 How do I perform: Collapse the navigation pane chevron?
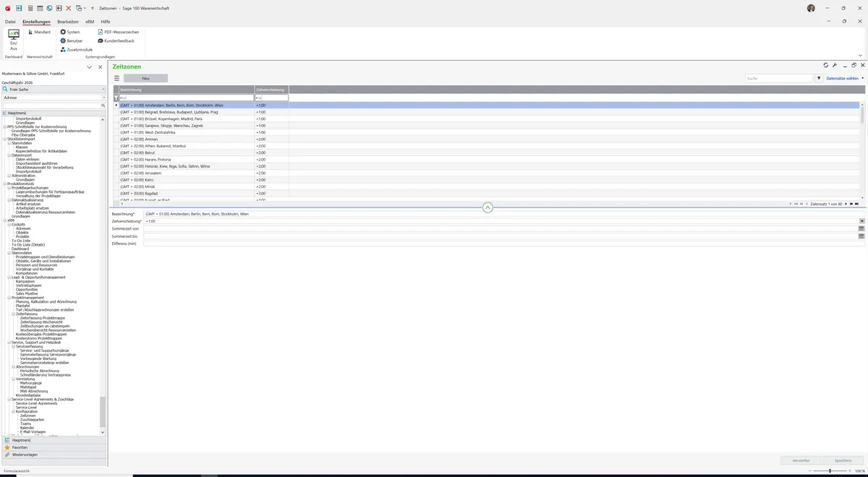(90, 67)
